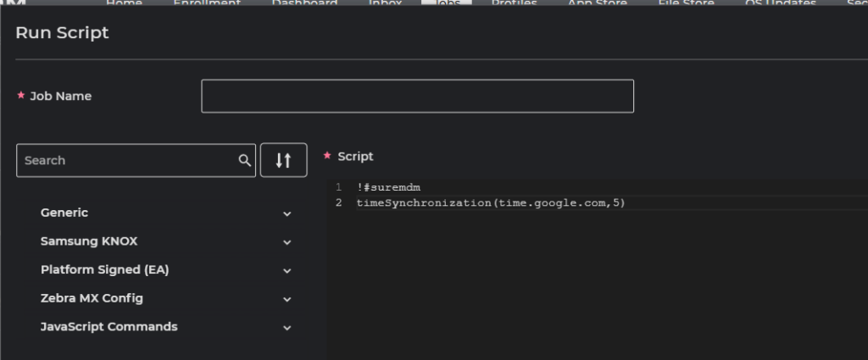Expand Platform Signed (EA) chevron
The height and width of the screenshot is (360, 868).
287,271
